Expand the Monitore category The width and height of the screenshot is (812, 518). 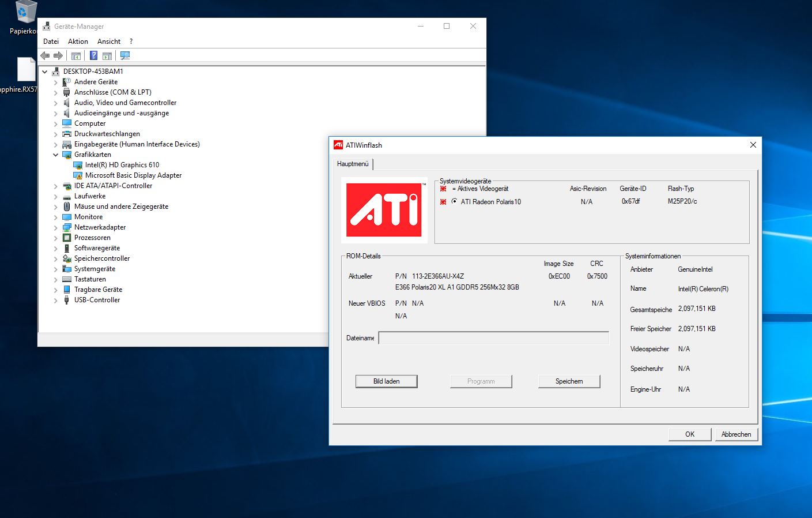56,217
